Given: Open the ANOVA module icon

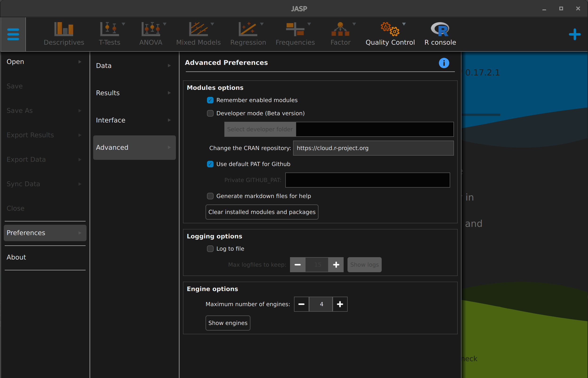Looking at the screenshot, I should (x=151, y=29).
